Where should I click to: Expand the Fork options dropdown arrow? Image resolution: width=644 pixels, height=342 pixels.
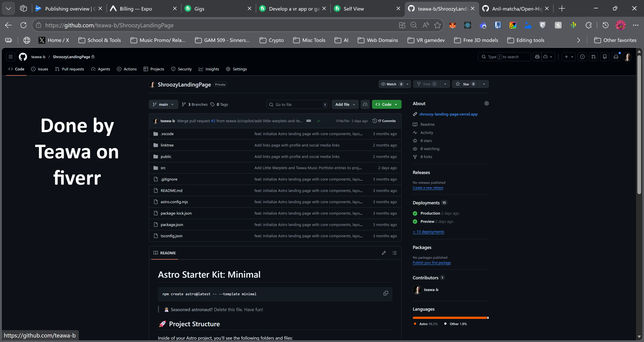click(445, 84)
